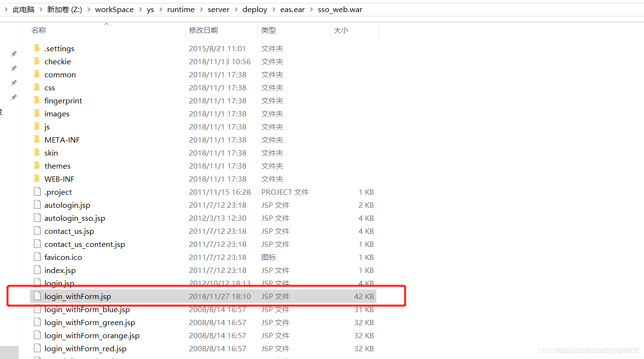This screenshot has width=644, height=359.
Task: Click the date 2018/11/13 10:56
Action: click(x=220, y=61)
